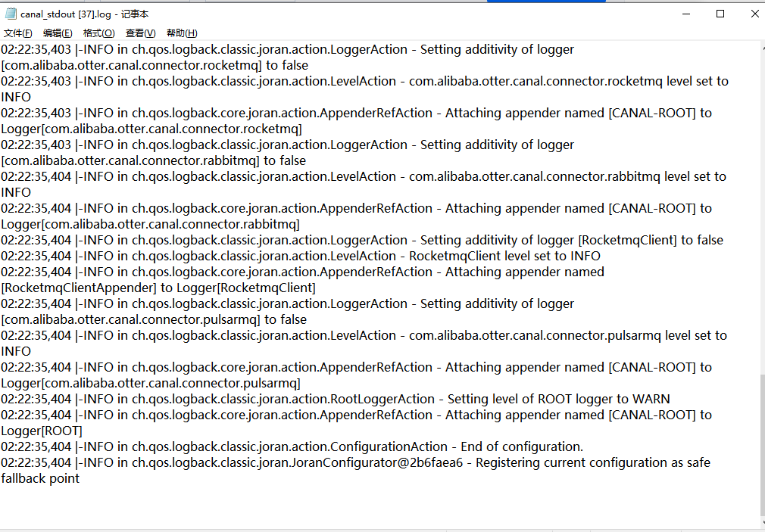Image resolution: width=765 pixels, height=532 pixels.
Task: Minimize the Notepad window
Action: tap(685, 14)
